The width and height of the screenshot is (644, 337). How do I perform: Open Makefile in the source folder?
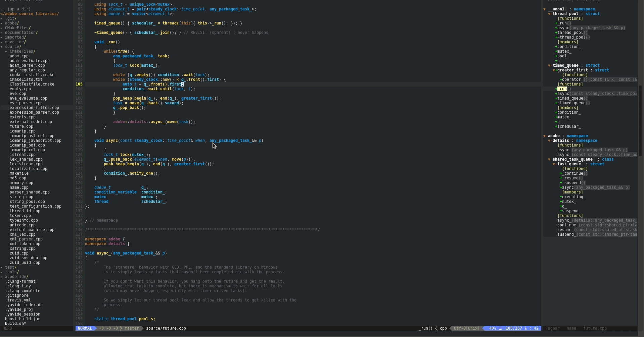tap(19, 173)
